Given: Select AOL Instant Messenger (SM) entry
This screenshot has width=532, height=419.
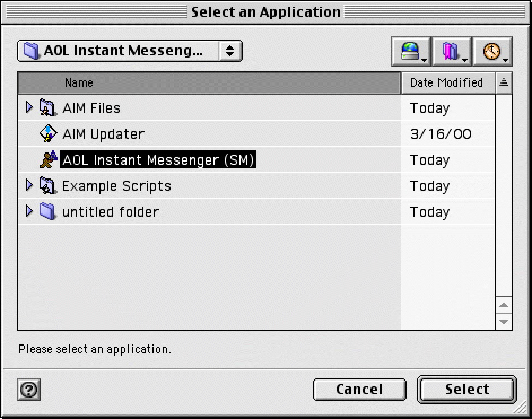Looking at the screenshot, I should click(x=256, y=159).
